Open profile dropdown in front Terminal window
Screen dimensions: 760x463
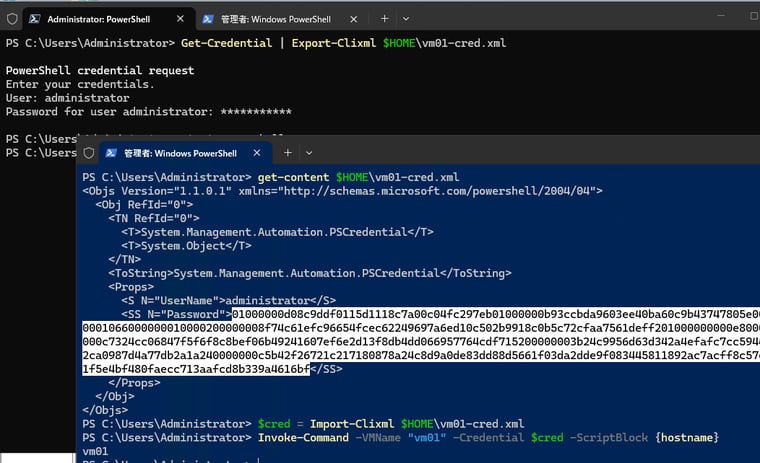[309, 153]
